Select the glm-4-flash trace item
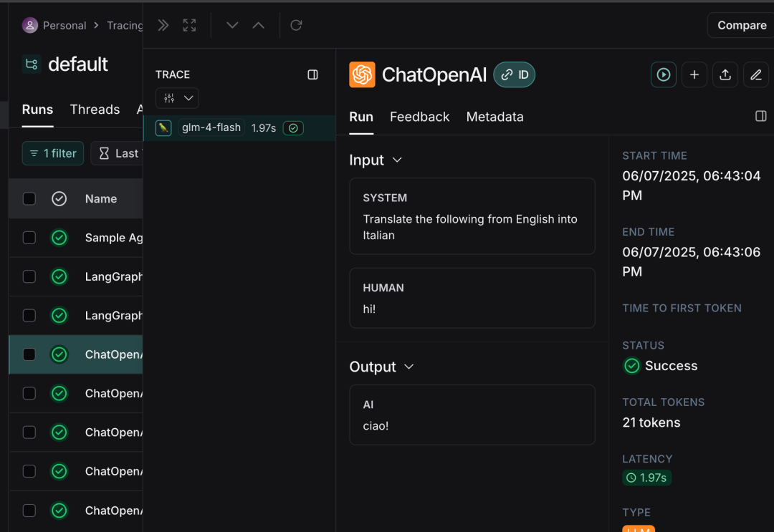This screenshot has width=774, height=532. pyautogui.click(x=211, y=127)
